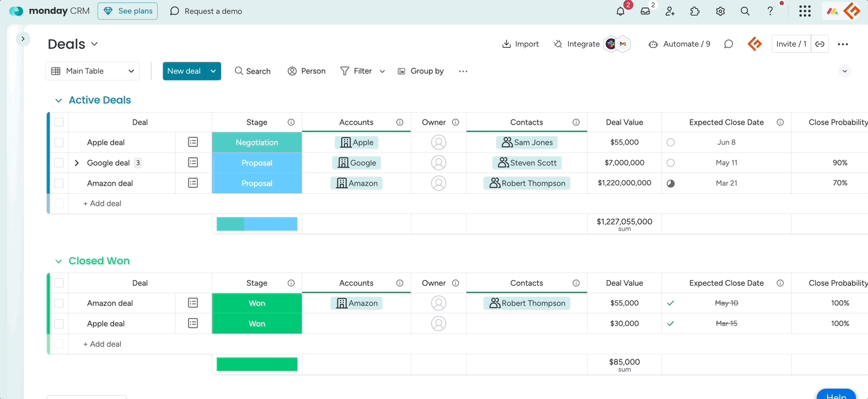The image size is (868, 399).
Task: Open the apps marketplace puzzle icon
Action: 695,11
